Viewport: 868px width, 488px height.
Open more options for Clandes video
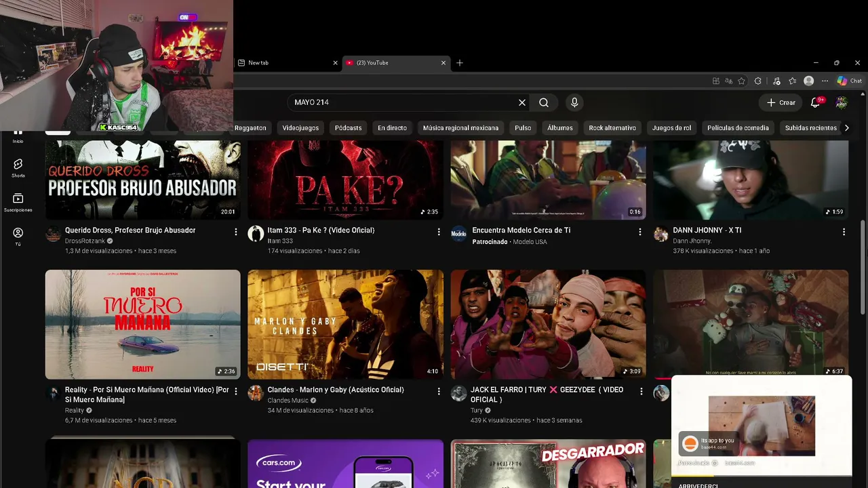tap(439, 391)
